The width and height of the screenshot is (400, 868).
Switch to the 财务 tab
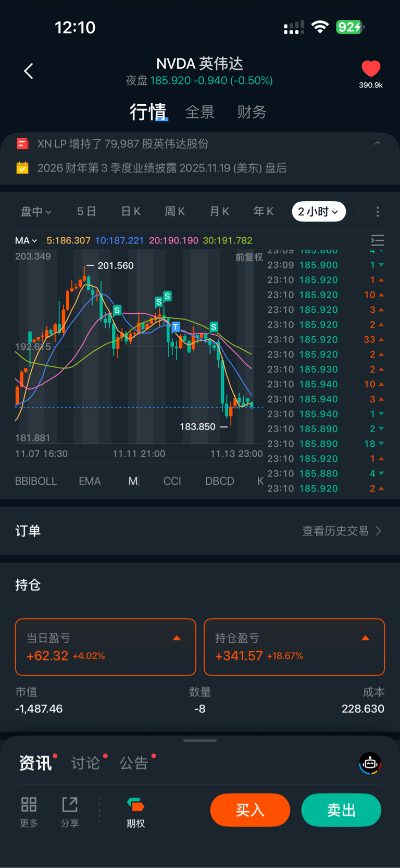(x=252, y=112)
